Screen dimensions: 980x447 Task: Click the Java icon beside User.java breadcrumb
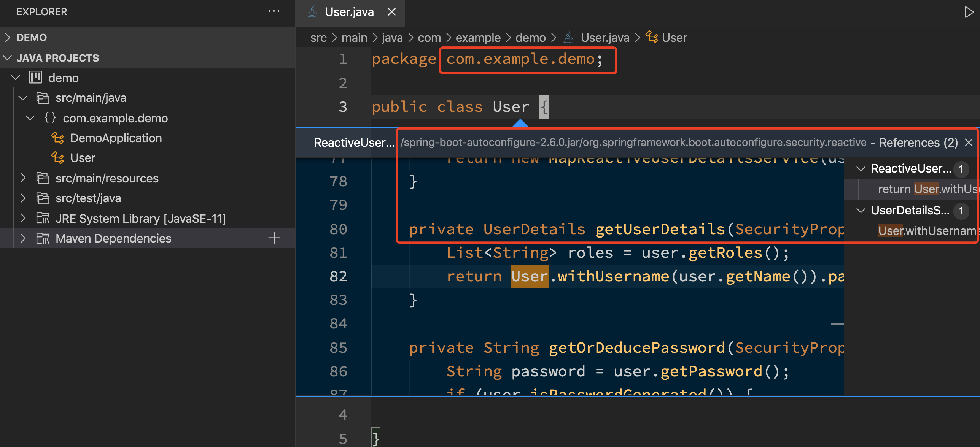pos(568,37)
